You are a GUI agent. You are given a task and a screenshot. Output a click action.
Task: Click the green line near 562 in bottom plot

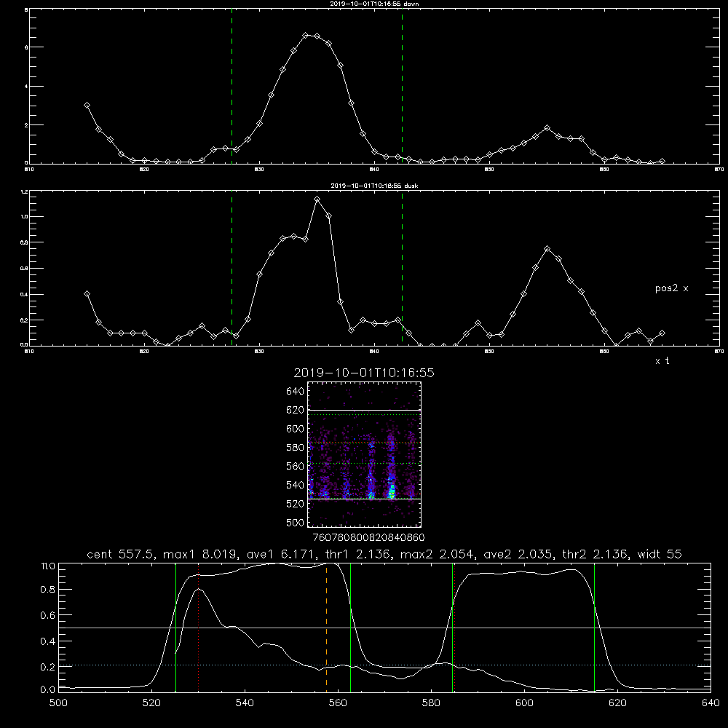[x=351, y=627]
